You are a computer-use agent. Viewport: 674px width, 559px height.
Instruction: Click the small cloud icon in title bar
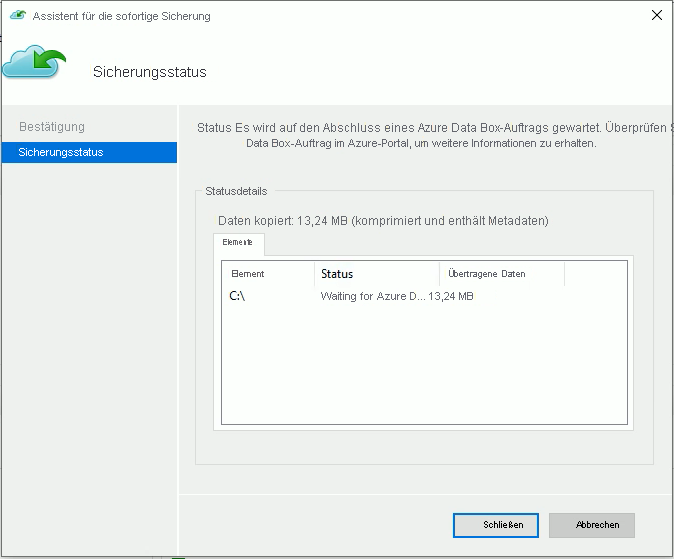click(x=17, y=16)
